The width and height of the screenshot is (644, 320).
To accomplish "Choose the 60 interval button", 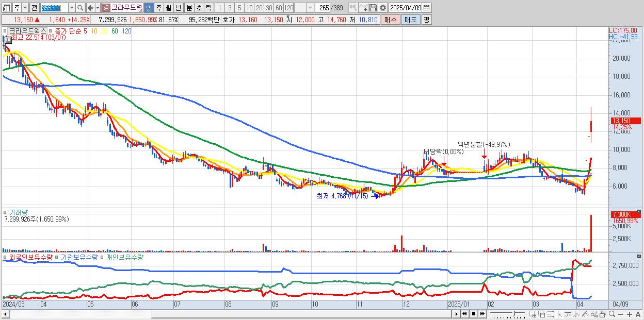I will pos(279,8).
